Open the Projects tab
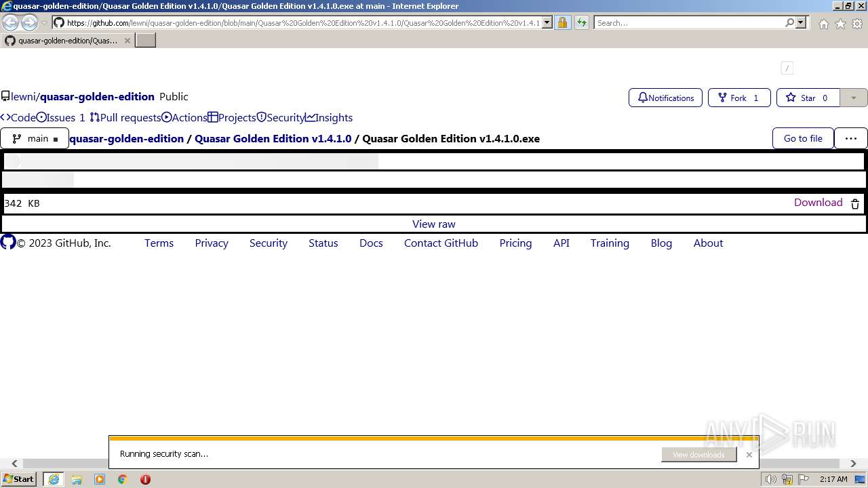 click(x=232, y=117)
